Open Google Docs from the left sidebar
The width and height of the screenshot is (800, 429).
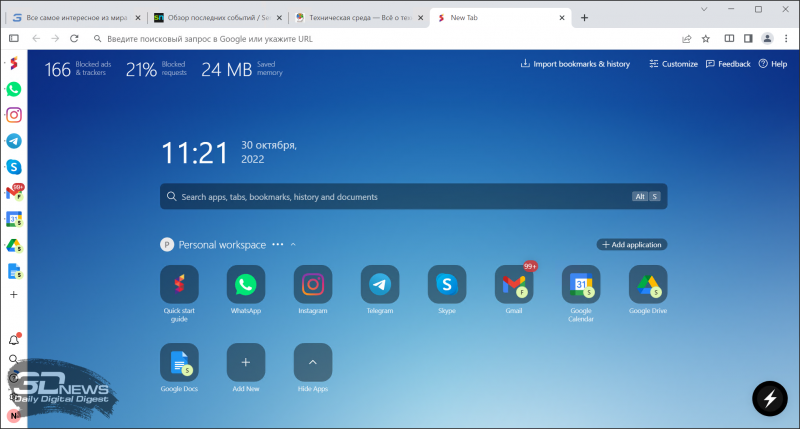pyautogui.click(x=14, y=271)
